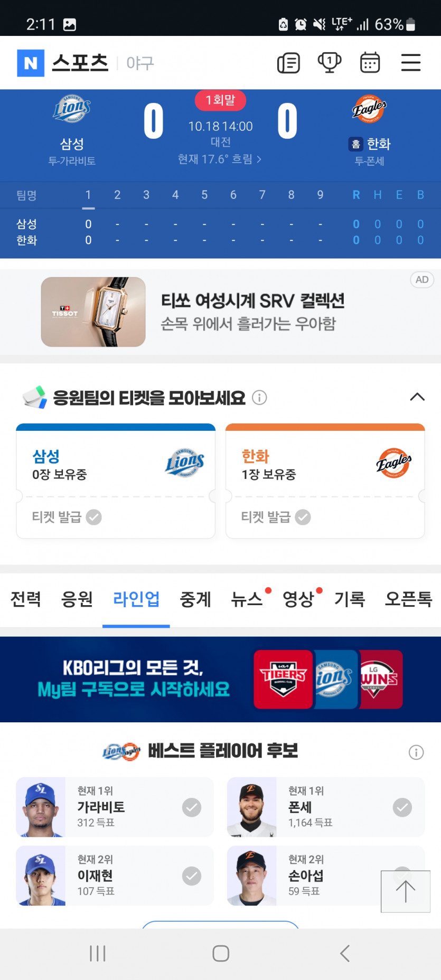Tap the scroll-to-top arrow button
Image resolution: width=441 pixels, height=980 pixels.
(406, 891)
